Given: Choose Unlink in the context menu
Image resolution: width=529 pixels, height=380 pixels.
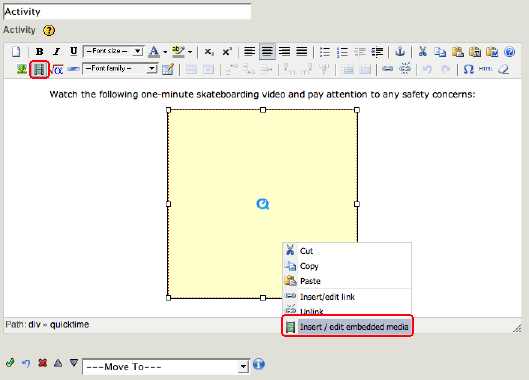Looking at the screenshot, I should pos(347,310).
